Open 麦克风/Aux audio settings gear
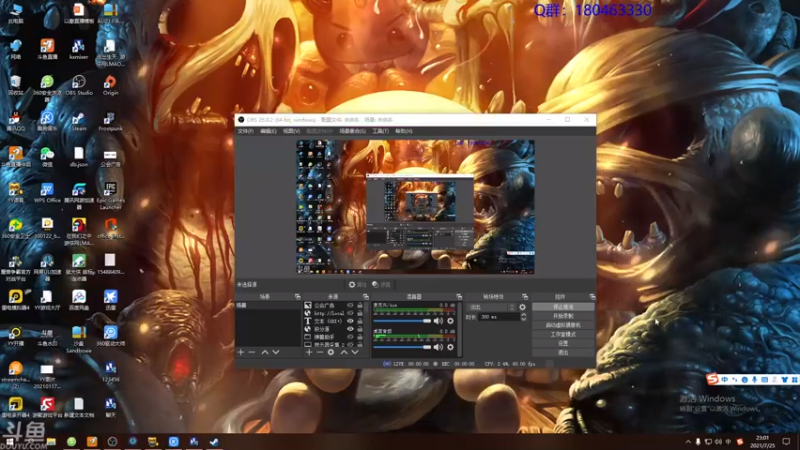Image resolution: width=800 pixels, height=450 pixels. point(450,321)
